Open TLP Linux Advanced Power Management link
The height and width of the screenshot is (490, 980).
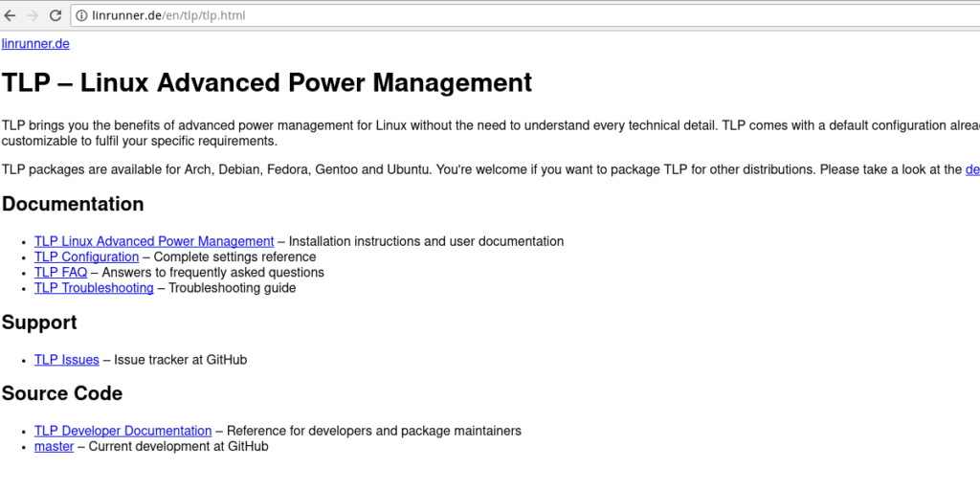154,241
